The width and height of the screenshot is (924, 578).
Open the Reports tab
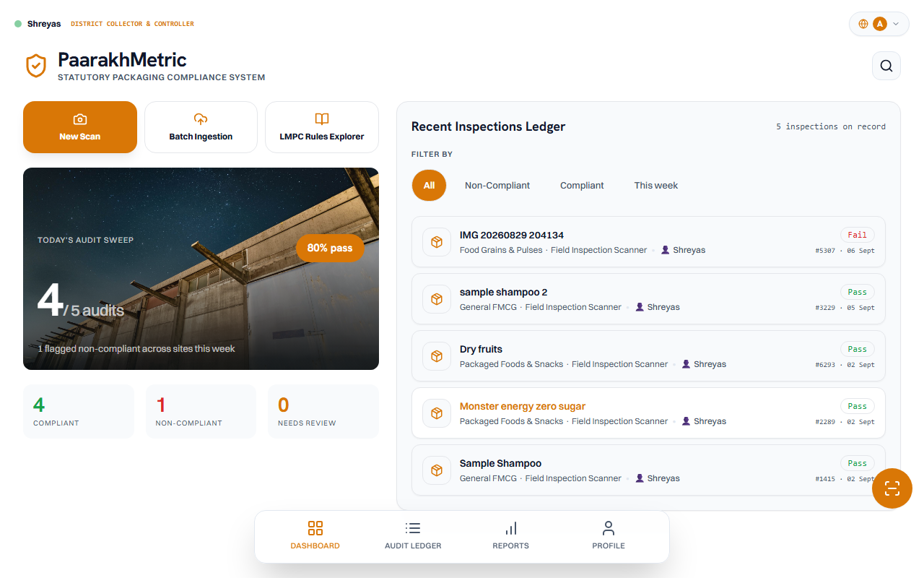point(511,535)
